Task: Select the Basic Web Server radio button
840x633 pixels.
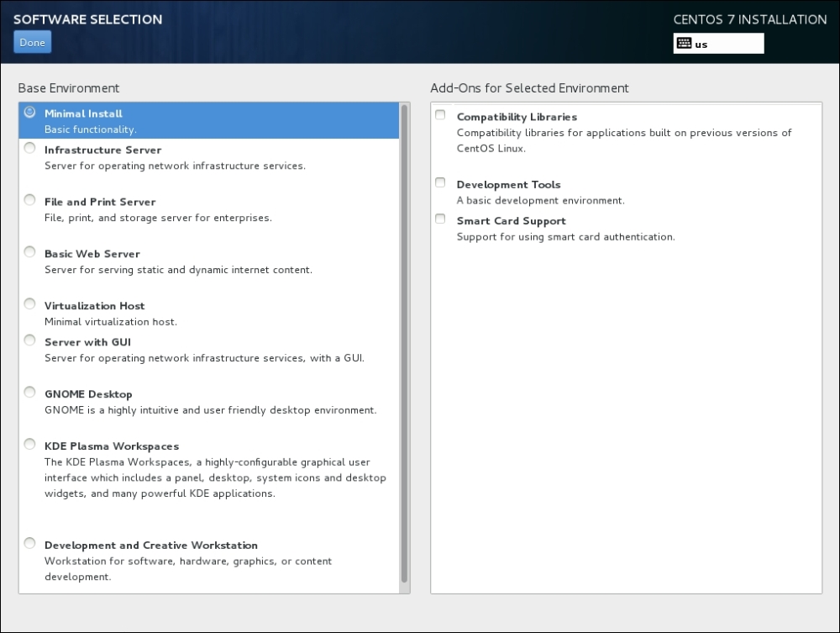Action: tap(30, 252)
